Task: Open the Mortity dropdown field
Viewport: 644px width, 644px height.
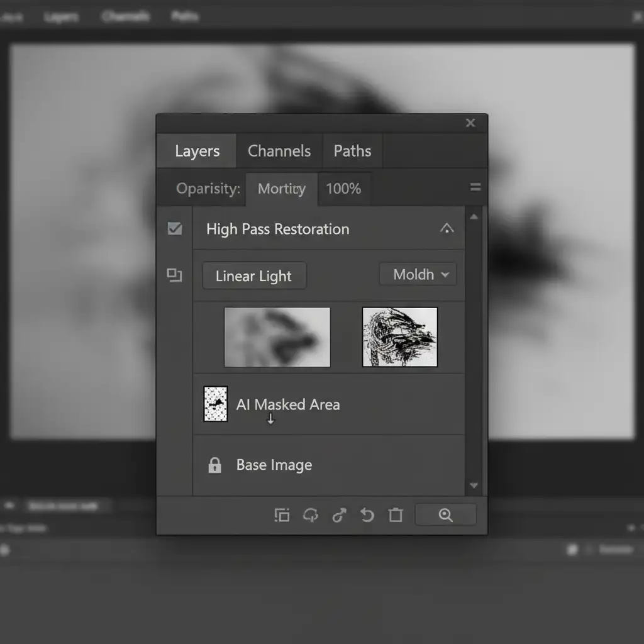Action: pyautogui.click(x=281, y=189)
